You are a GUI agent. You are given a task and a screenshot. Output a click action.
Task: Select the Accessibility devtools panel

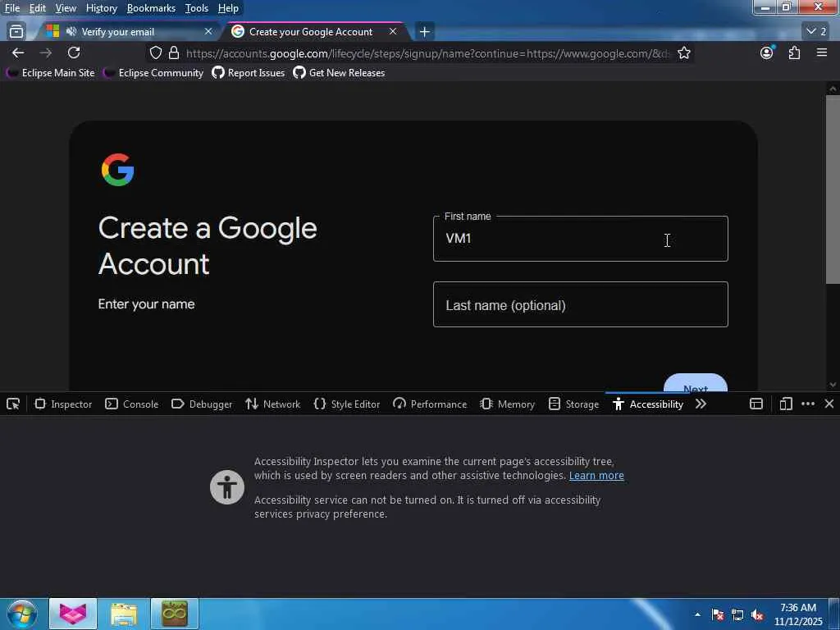(x=648, y=404)
